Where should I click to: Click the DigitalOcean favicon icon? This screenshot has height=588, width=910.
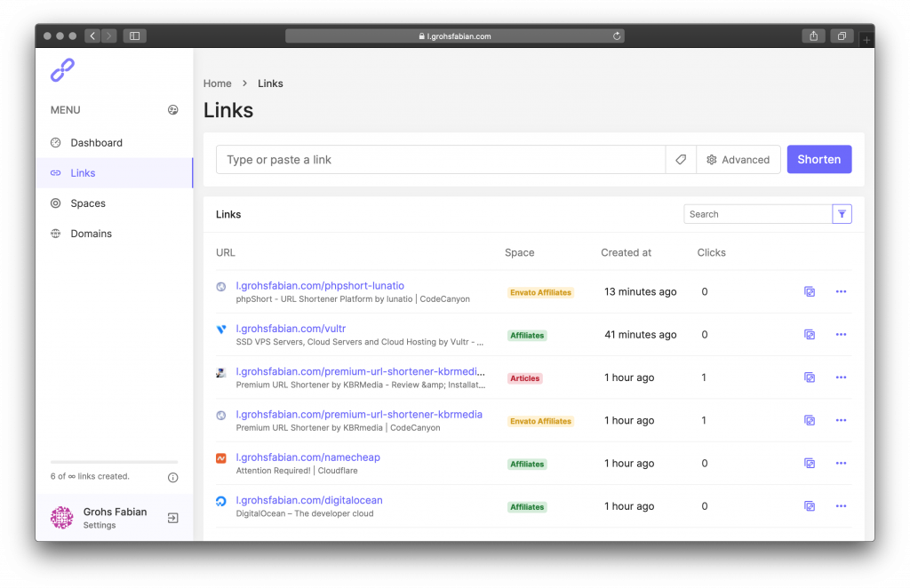click(x=221, y=501)
